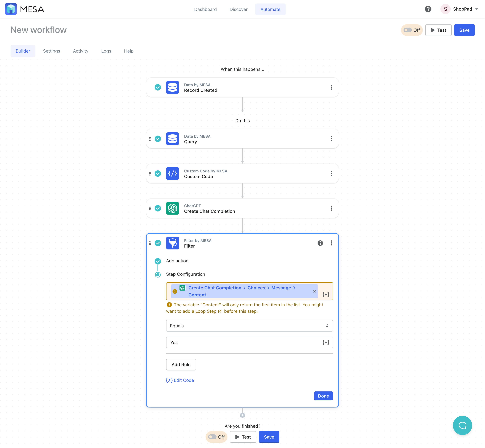
Task: Expand the Step Configuration section
Action: (x=185, y=274)
